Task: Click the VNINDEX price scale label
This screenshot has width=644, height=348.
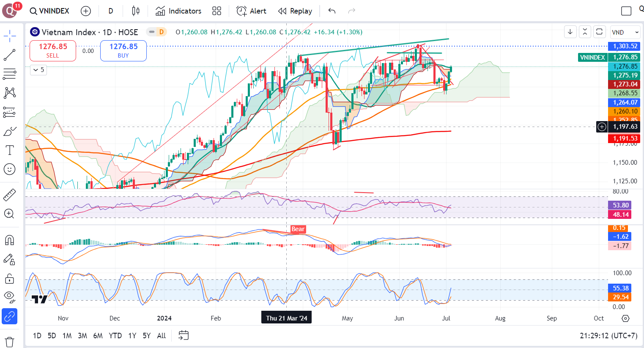Action: [x=592, y=57]
